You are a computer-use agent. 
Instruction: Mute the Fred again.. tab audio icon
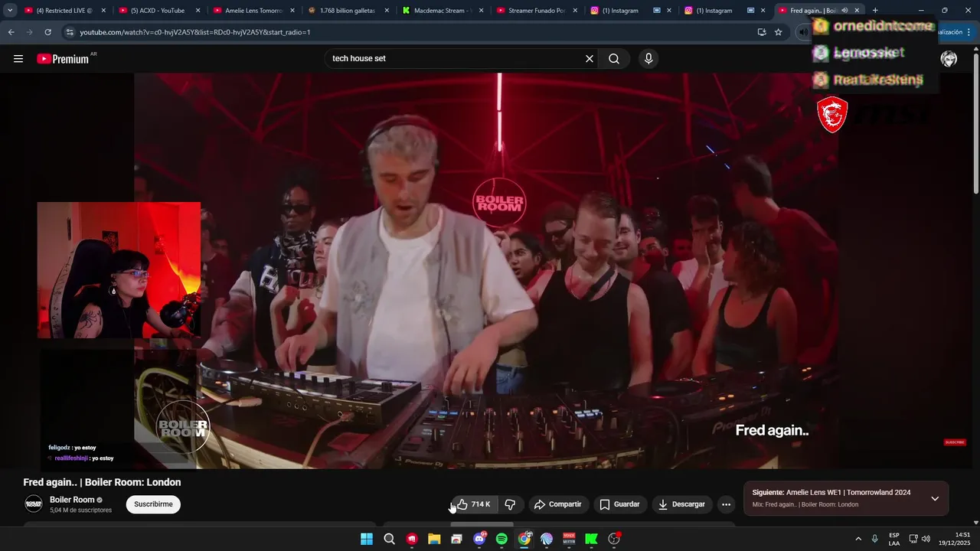(x=844, y=11)
